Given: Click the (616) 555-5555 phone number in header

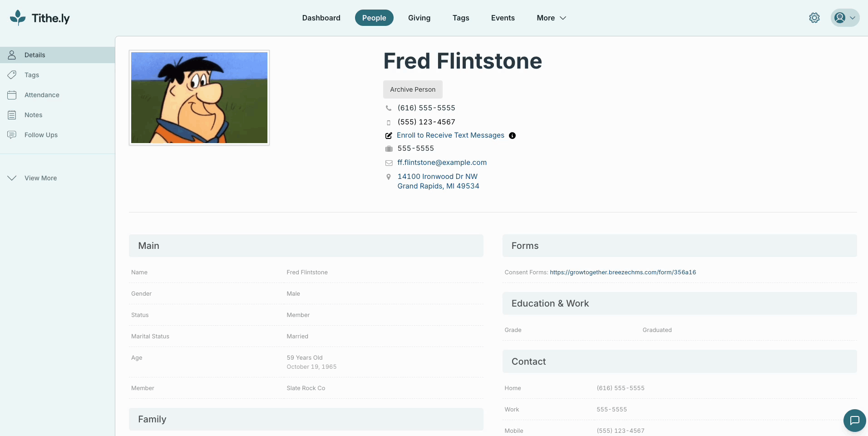Looking at the screenshot, I should (426, 108).
